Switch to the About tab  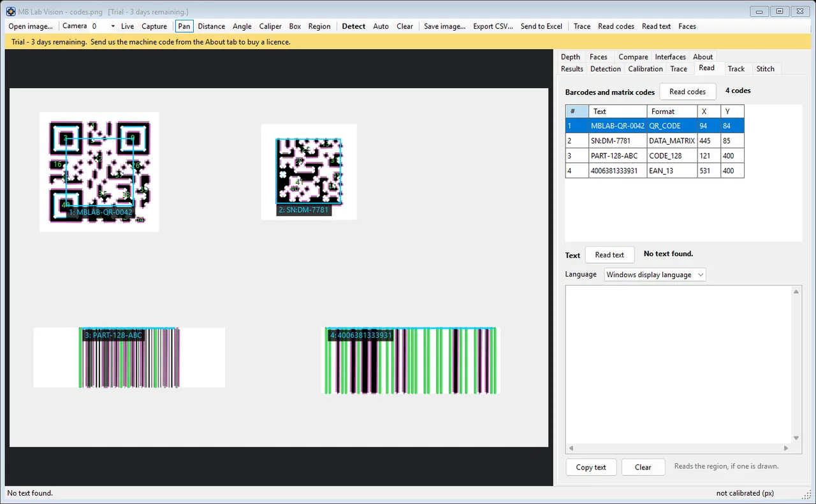coord(703,57)
